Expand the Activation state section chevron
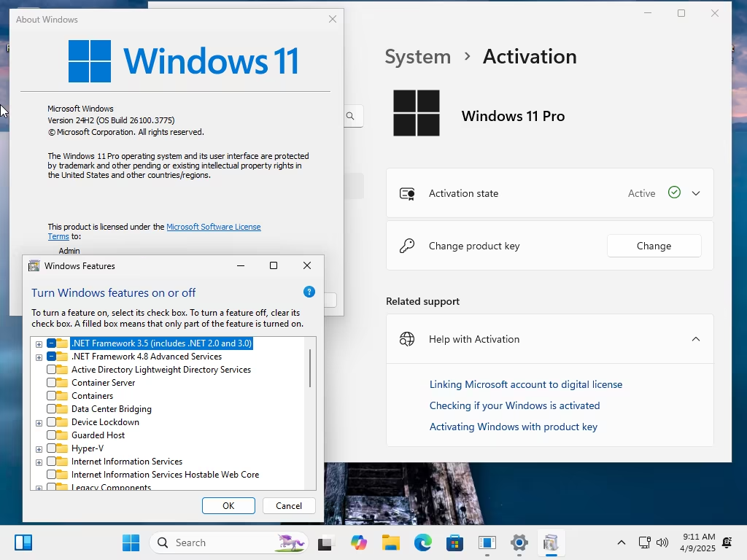Image resolution: width=747 pixels, height=560 pixels. tap(695, 193)
